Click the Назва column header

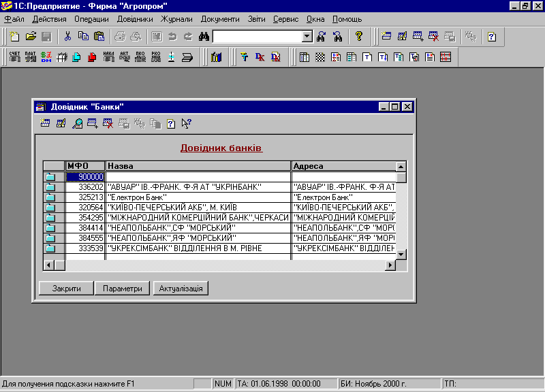click(x=198, y=166)
